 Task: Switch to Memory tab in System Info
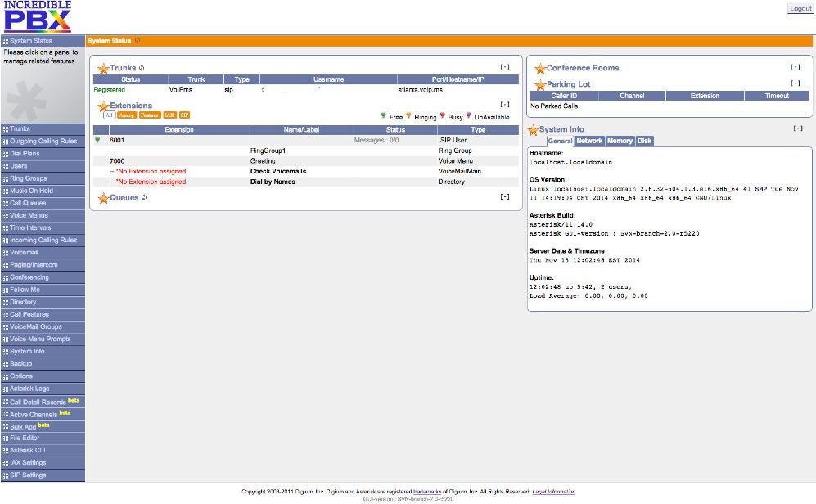coord(620,141)
